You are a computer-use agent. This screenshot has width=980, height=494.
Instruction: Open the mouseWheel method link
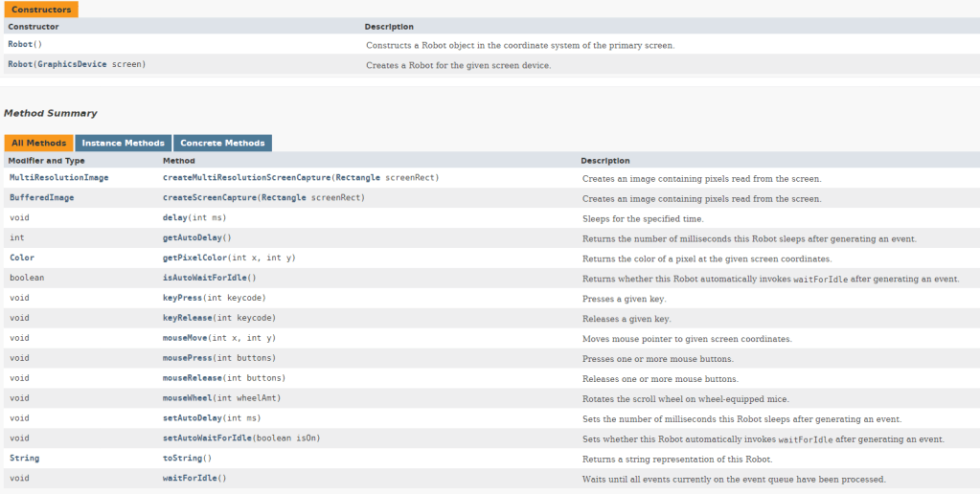click(x=189, y=397)
